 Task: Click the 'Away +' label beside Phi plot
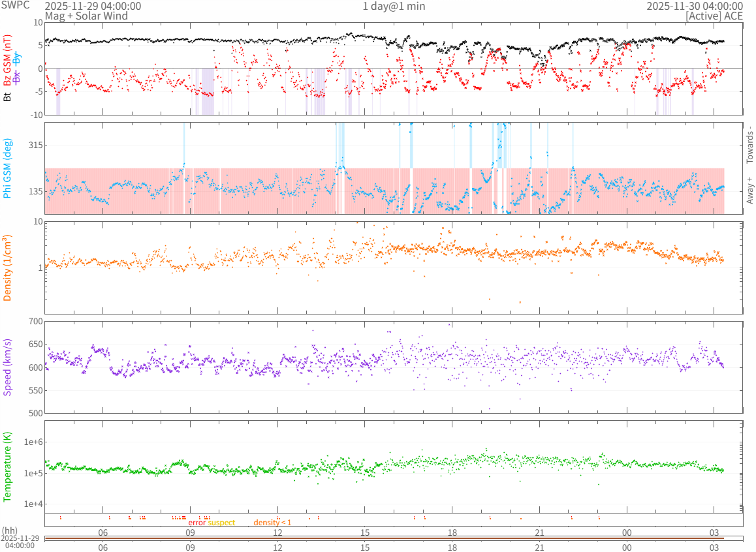click(x=749, y=190)
